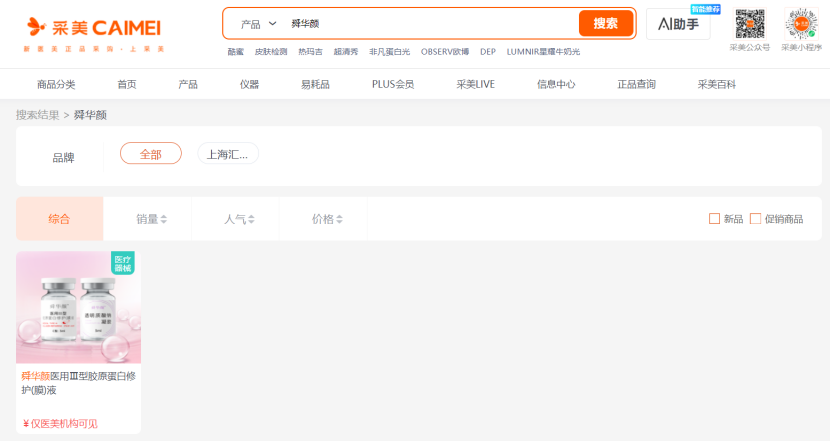Go to 首页 in navigation
Viewport: 830px width, 441px height.
tap(127, 84)
